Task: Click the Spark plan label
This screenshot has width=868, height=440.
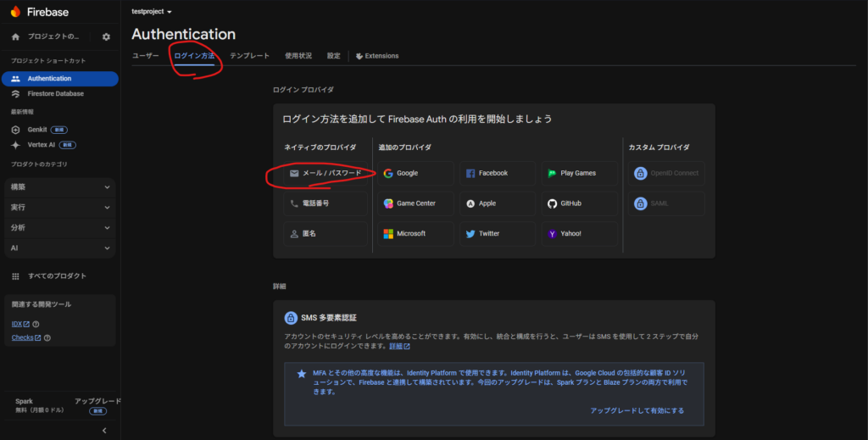Action: [x=24, y=401]
